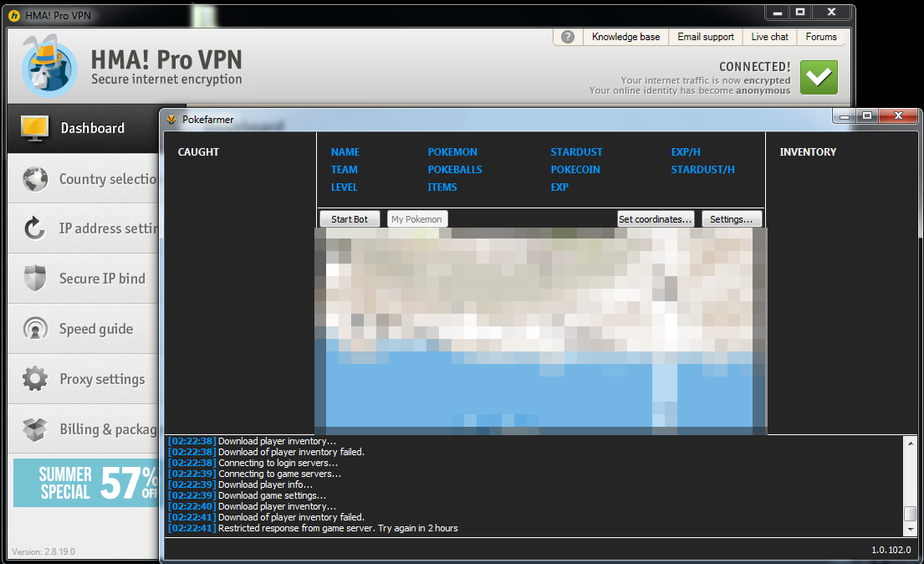This screenshot has width=924, height=564.
Task: Select Country selection in the HMA sidebar
Action: 84,179
